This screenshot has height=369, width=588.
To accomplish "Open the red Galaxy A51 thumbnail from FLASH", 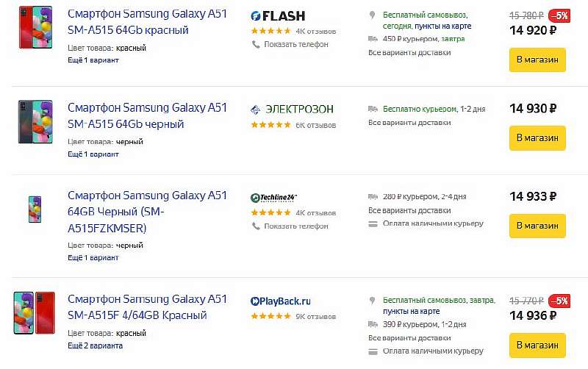I will pyautogui.click(x=35, y=26).
